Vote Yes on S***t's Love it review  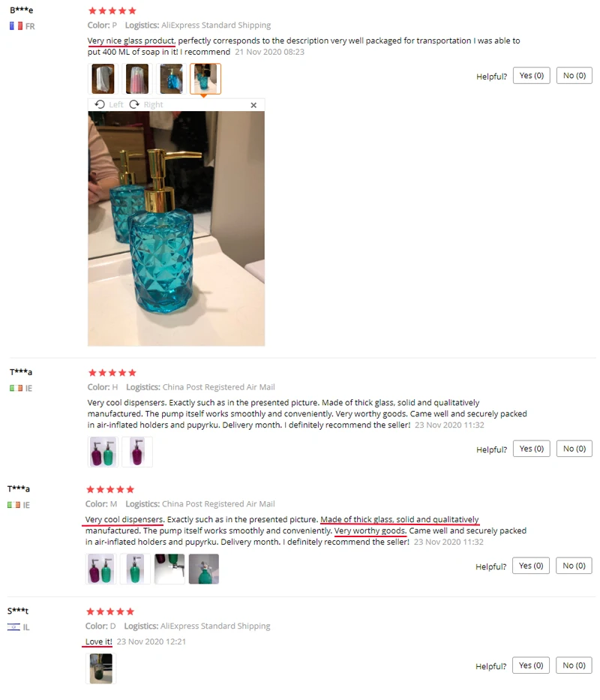pyautogui.click(x=531, y=665)
